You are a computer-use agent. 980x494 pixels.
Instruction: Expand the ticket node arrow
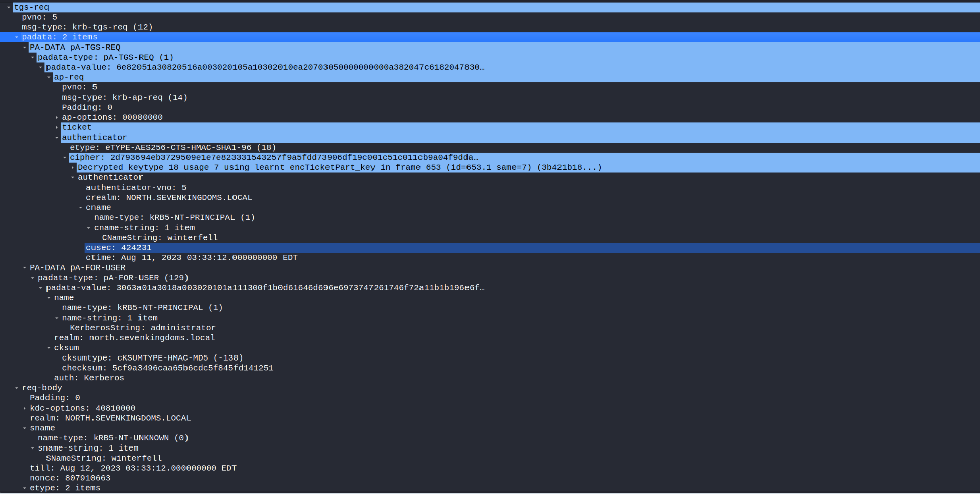tap(57, 127)
